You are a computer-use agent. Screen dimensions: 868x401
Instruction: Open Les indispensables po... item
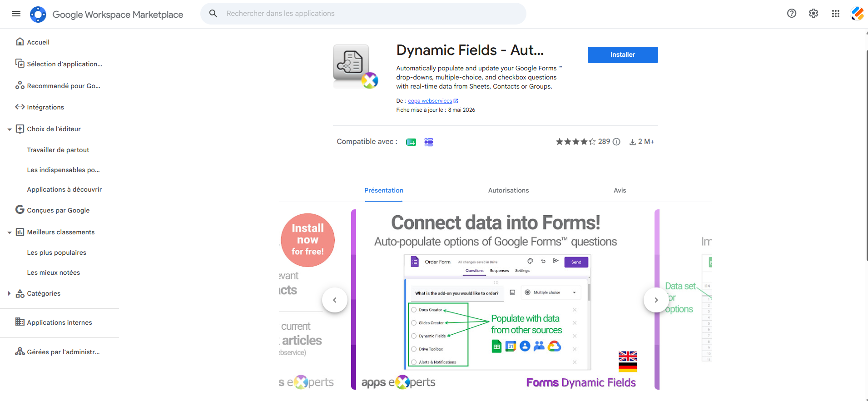pos(63,170)
